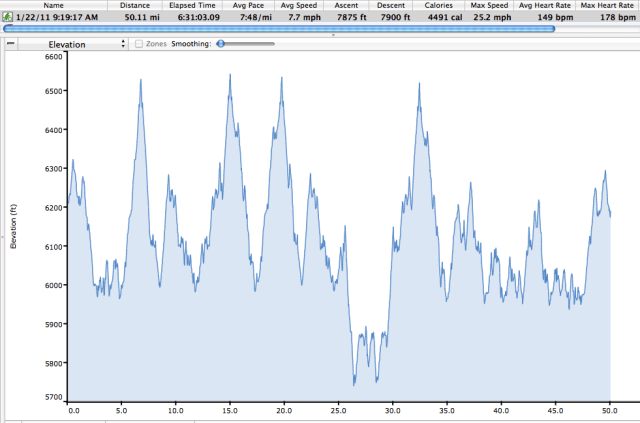Sort activities by Avg Pace column
The height and width of the screenshot is (423, 640).
coord(248,6)
